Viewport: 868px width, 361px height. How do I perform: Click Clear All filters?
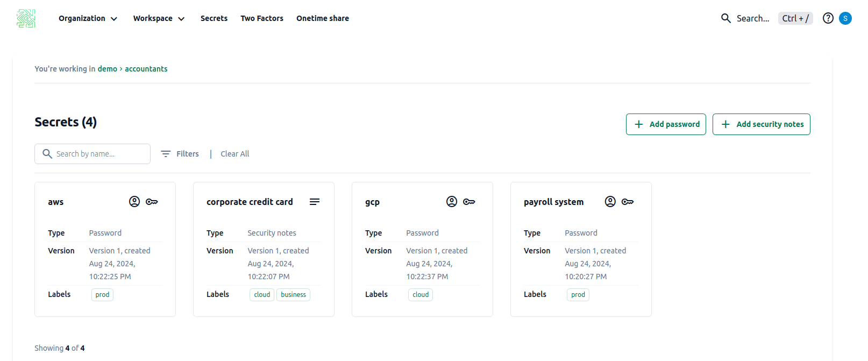click(235, 154)
